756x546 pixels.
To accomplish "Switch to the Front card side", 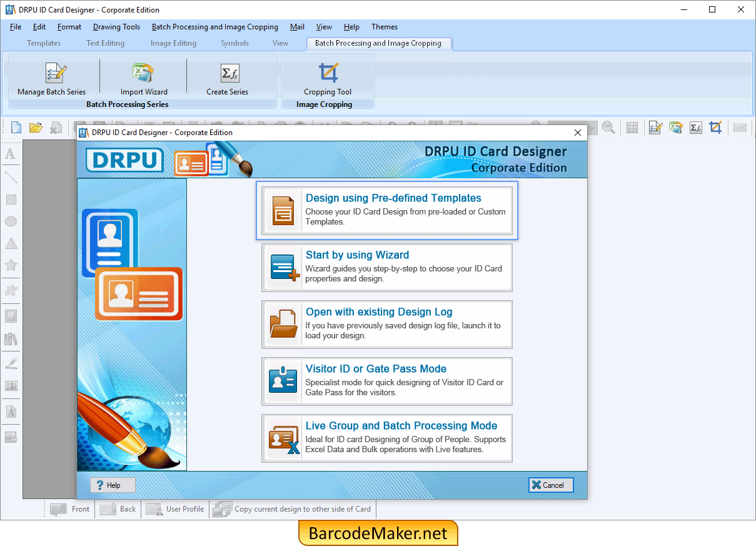I will pos(70,509).
